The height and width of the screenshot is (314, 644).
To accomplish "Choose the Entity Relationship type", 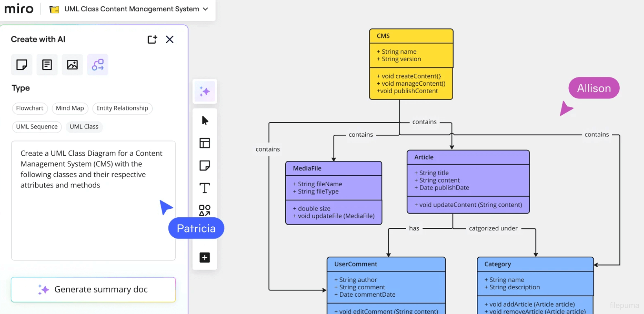I will point(122,108).
